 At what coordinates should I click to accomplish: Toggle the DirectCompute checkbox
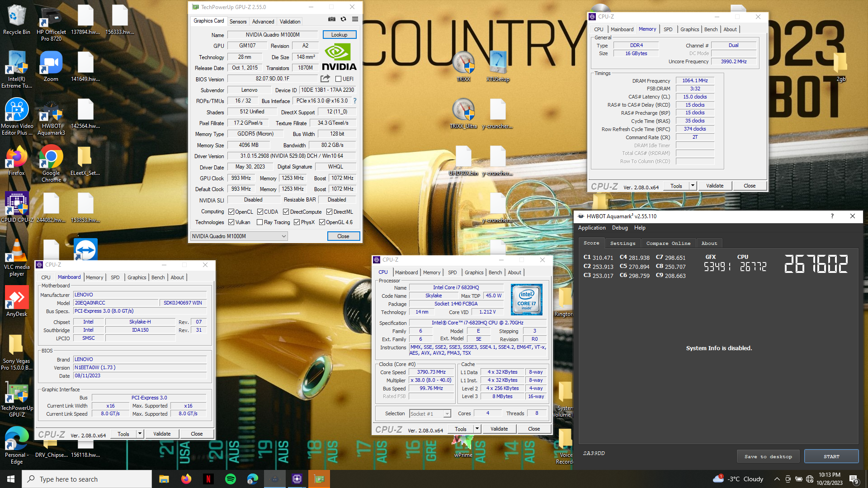286,211
